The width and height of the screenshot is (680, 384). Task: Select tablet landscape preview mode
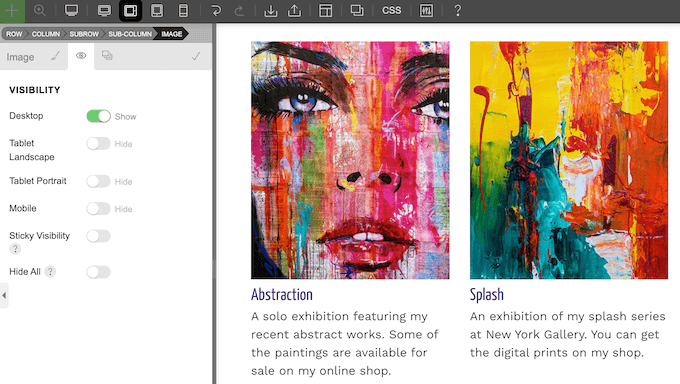tap(131, 10)
